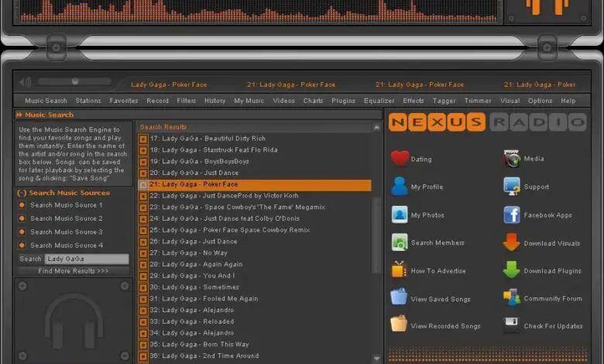The width and height of the screenshot is (604, 364).
Task: Click the play icon beside Starstruck Feat Flo Rida
Action: click(143, 150)
